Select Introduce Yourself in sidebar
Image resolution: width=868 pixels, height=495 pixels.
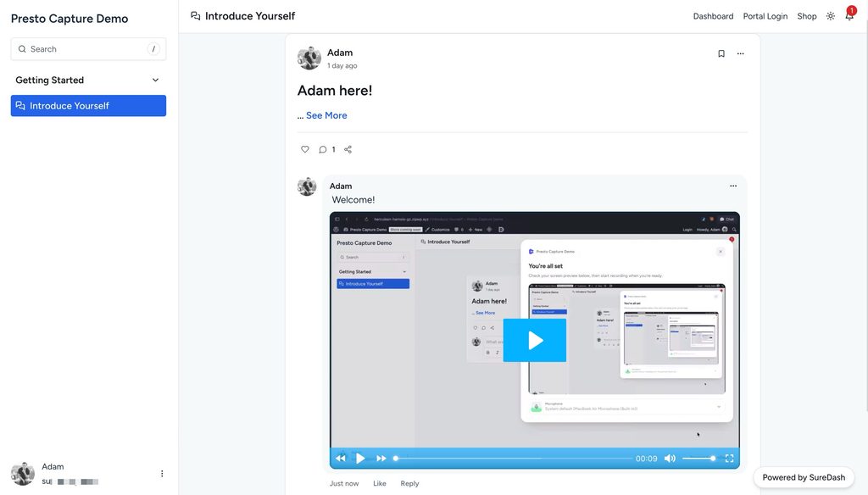[88, 106]
